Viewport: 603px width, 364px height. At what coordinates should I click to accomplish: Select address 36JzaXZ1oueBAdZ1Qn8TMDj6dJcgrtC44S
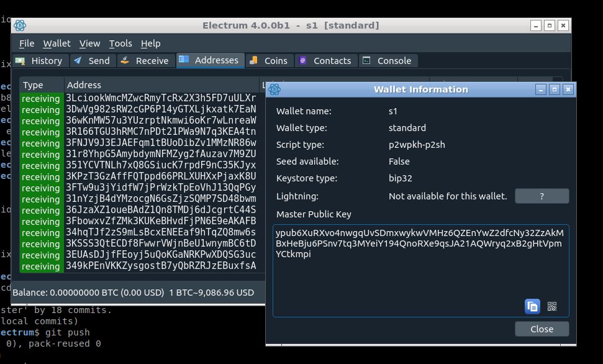point(161,210)
